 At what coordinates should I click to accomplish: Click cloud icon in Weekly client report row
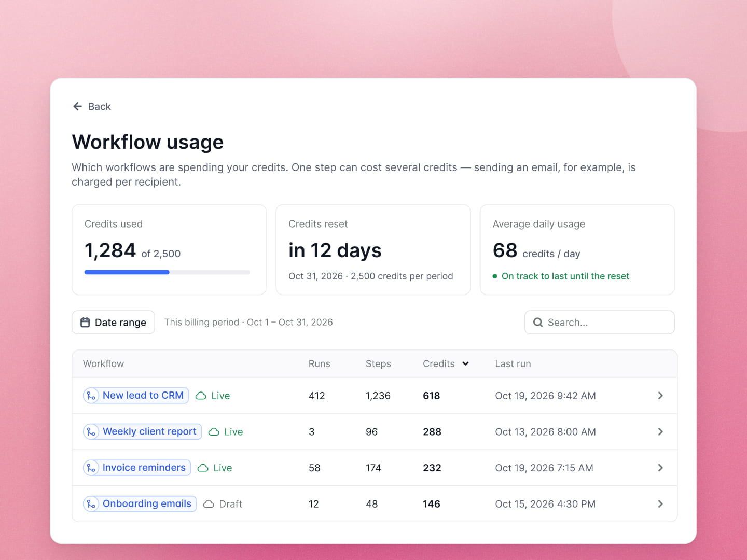tap(214, 432)
